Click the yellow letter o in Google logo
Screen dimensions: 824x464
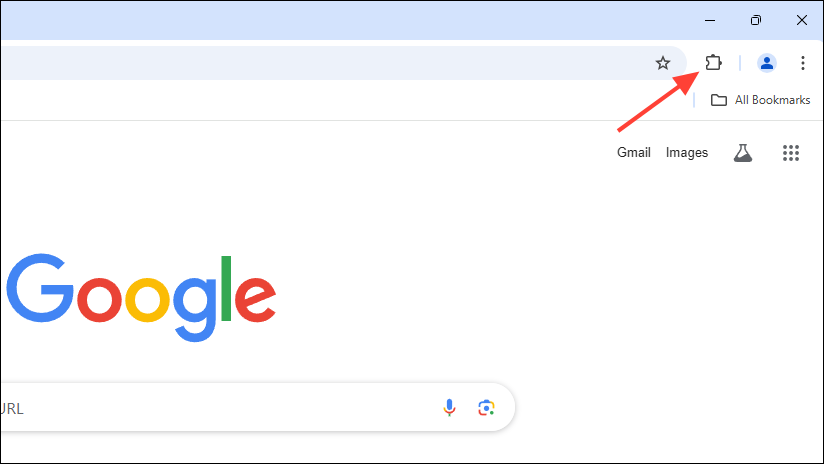147,299
